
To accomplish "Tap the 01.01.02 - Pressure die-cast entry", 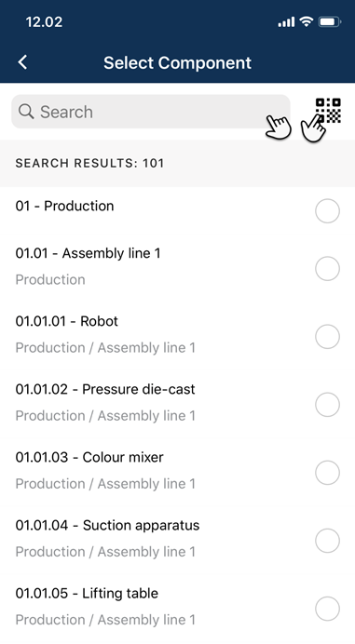I will [x=177, y=402].
